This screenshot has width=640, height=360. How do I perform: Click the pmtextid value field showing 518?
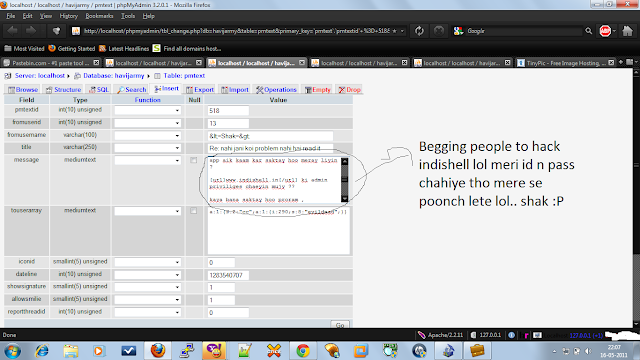click(x=228, y=111)
